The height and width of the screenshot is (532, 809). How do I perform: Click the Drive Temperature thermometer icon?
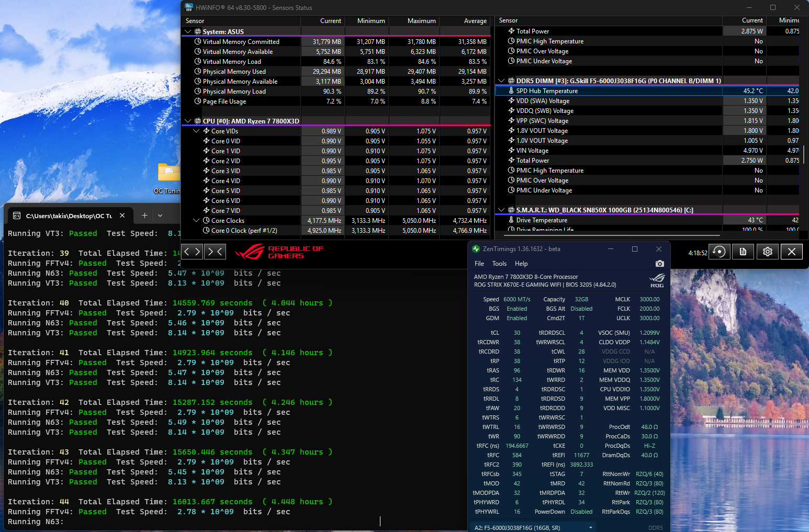click(511, 220)
